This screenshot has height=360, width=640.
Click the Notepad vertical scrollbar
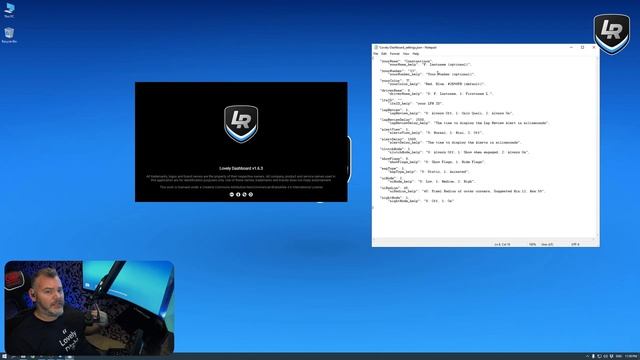598,147
